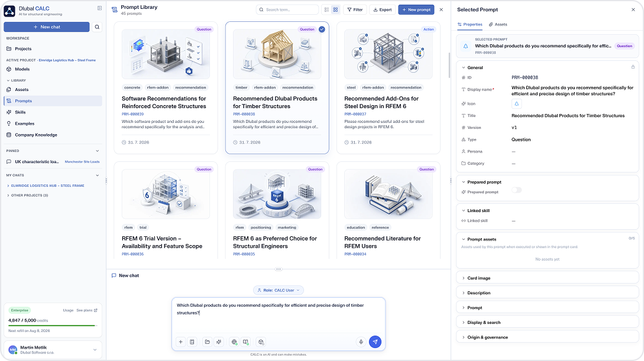Click the folder icon in the chat toolbar
The width and height of the screenshot is (644, 361).
(x=208, y=342)
